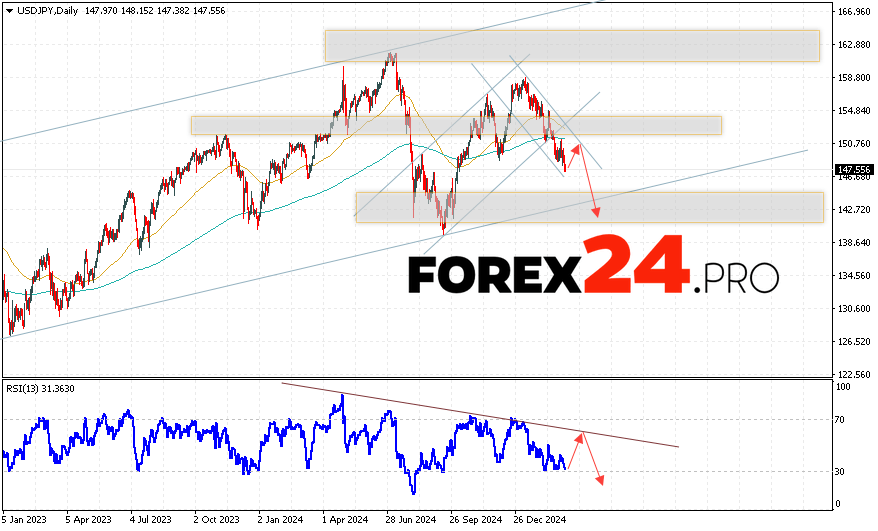Click the RSI(13) indicator label
Viewport: 878px width, 531px height.
click(x=39, y=389)
